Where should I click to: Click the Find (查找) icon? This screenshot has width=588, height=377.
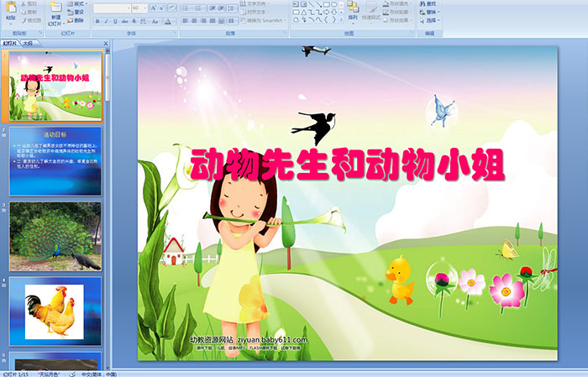pos(430,3)
